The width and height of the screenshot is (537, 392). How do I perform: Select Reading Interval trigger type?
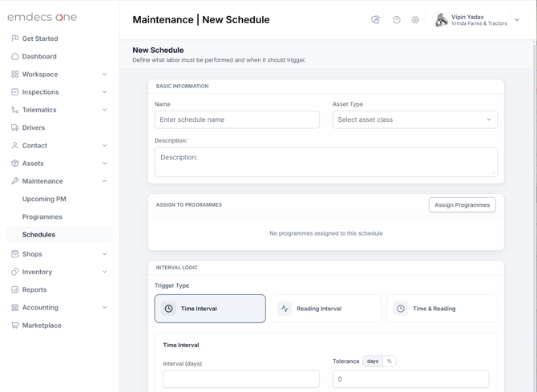click(x=326, y=309)
